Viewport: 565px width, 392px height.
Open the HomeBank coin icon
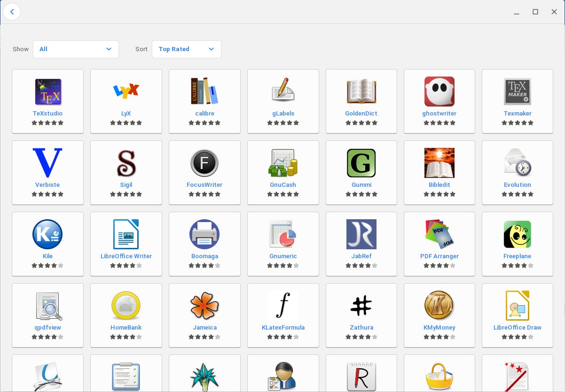[126, 306]
